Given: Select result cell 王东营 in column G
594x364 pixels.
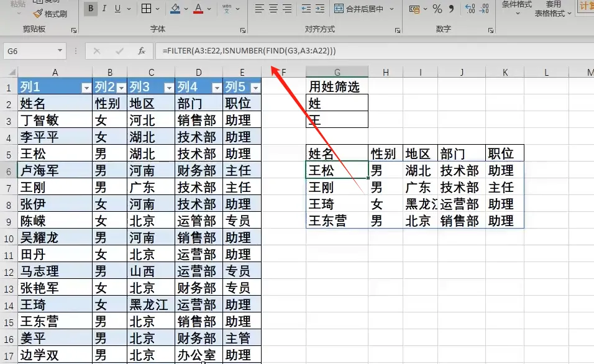Looking at the screenshot, I should (x=337, y=221).
